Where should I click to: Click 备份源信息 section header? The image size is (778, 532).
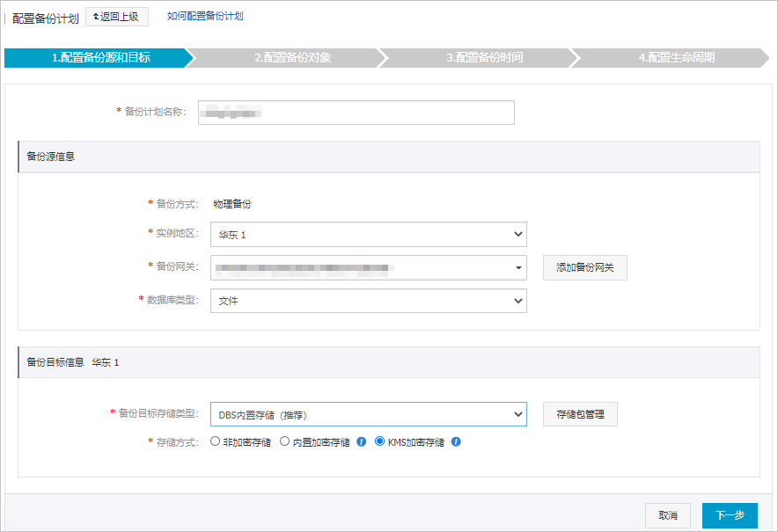coord(389,157)
